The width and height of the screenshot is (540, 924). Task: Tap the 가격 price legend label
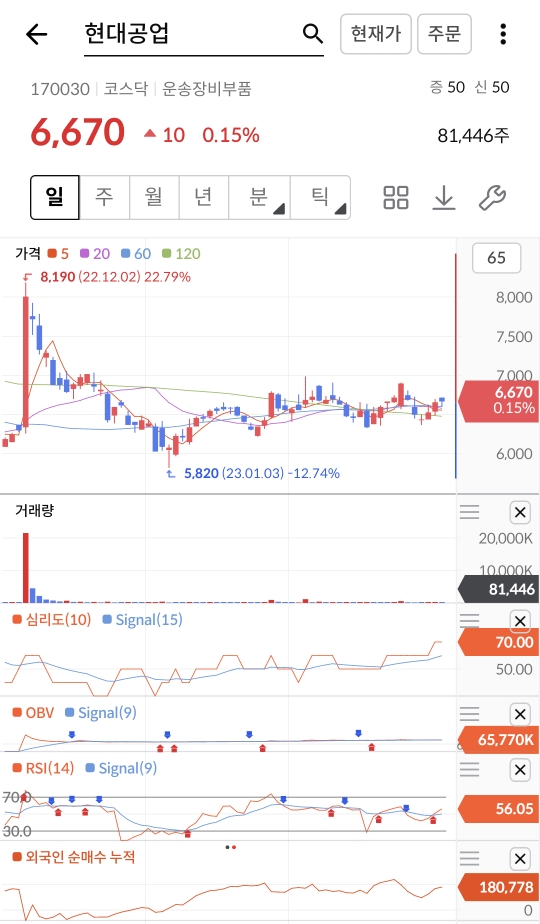point(27,253)
